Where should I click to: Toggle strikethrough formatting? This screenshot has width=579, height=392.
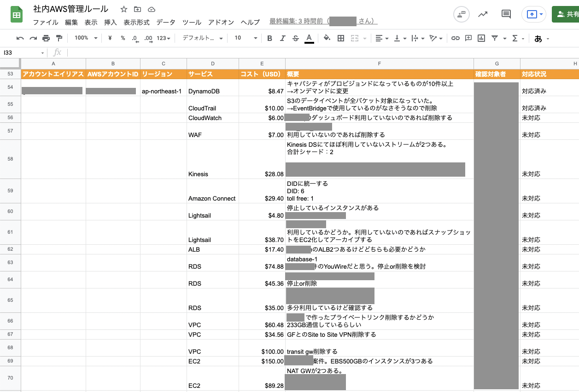click(296, 38)
